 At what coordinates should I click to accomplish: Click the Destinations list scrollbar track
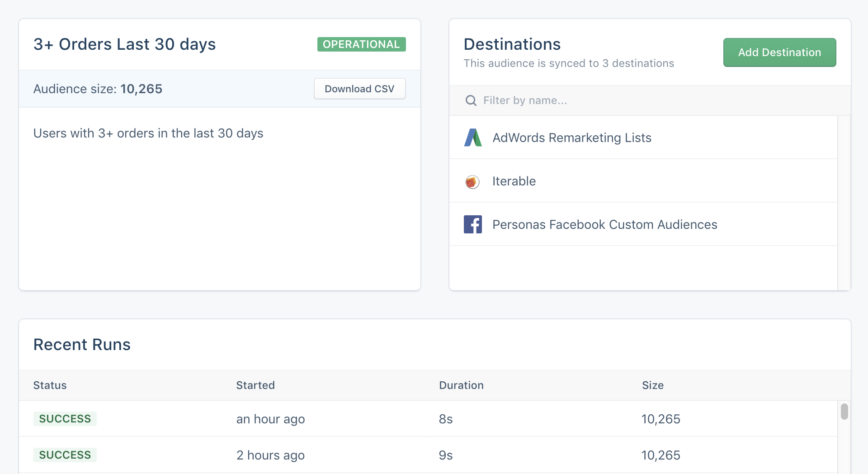844,203
